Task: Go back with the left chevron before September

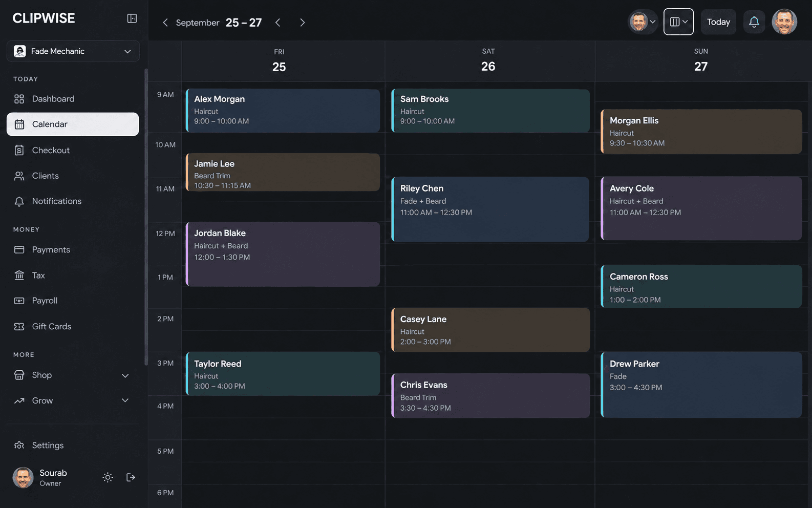Action: [165, 23]
